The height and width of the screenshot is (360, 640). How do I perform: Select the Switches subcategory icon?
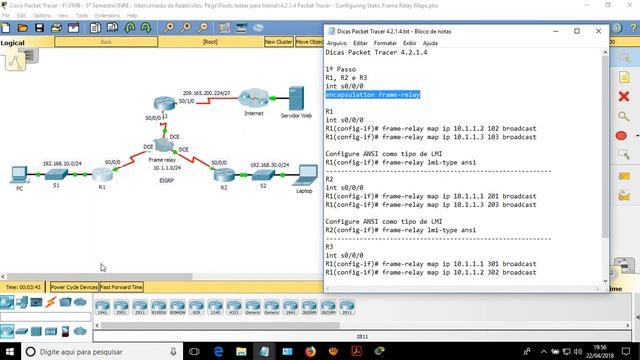22,331
